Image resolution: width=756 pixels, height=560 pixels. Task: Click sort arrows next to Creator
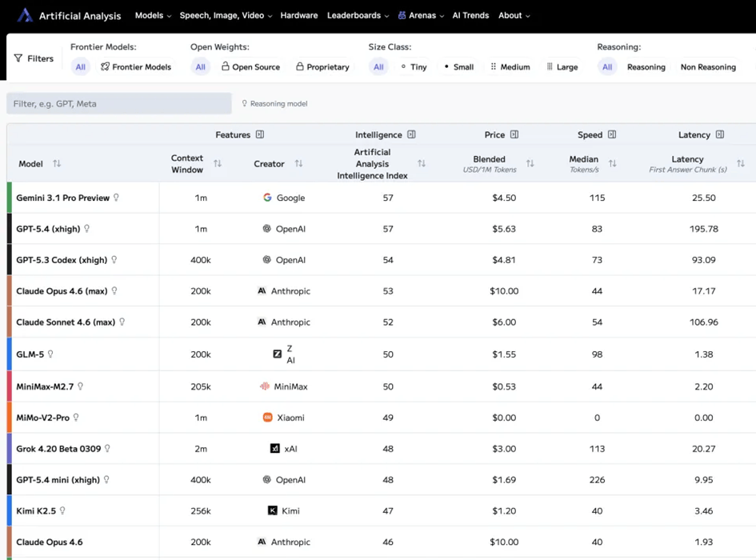[298, 164]
